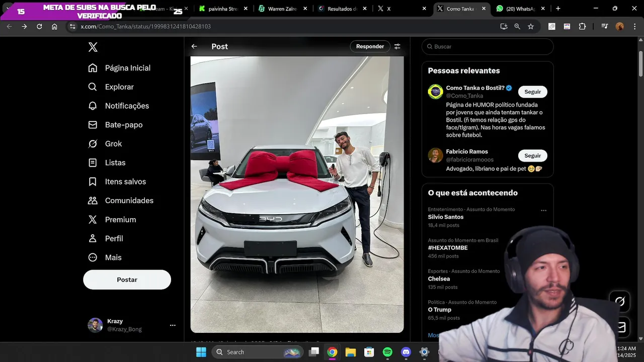Open Discord from the taskbar

pyautogui.click(x=406, y=352)
